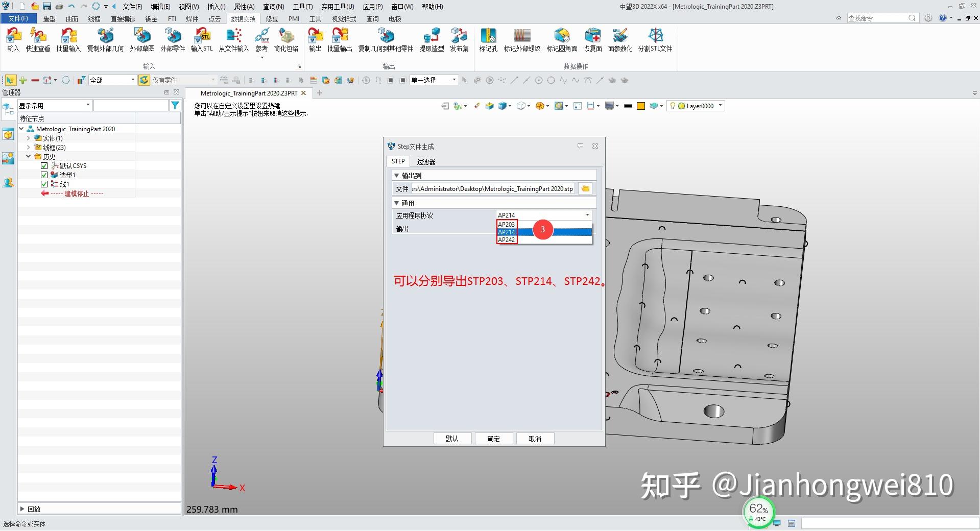The image size is (980, 531).
Task: Expand the 线框(23) tree node
Action: click(29, 147)
